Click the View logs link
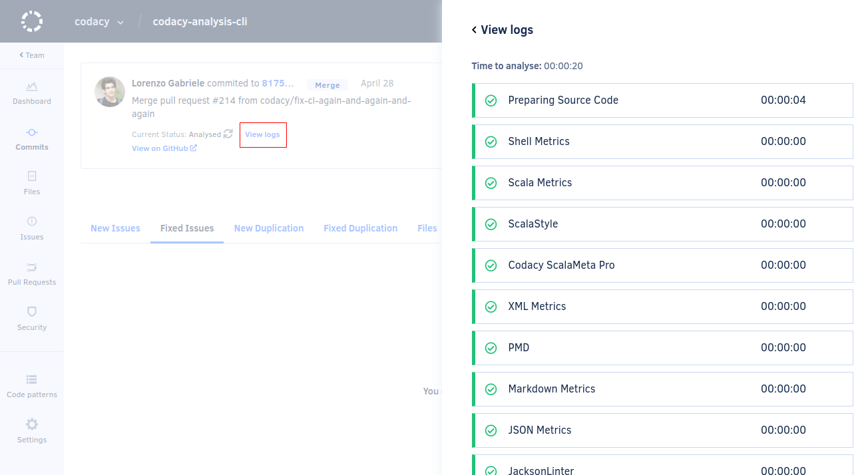Image resolution: width=868 pixels, height=475 pixels. pos(262,134)
